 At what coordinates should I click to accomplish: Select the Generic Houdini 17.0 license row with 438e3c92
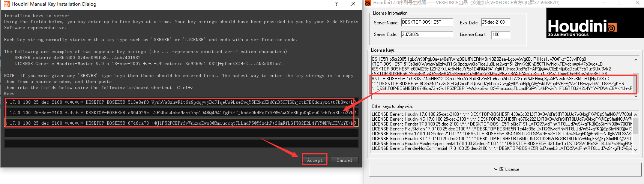[502, 114]
